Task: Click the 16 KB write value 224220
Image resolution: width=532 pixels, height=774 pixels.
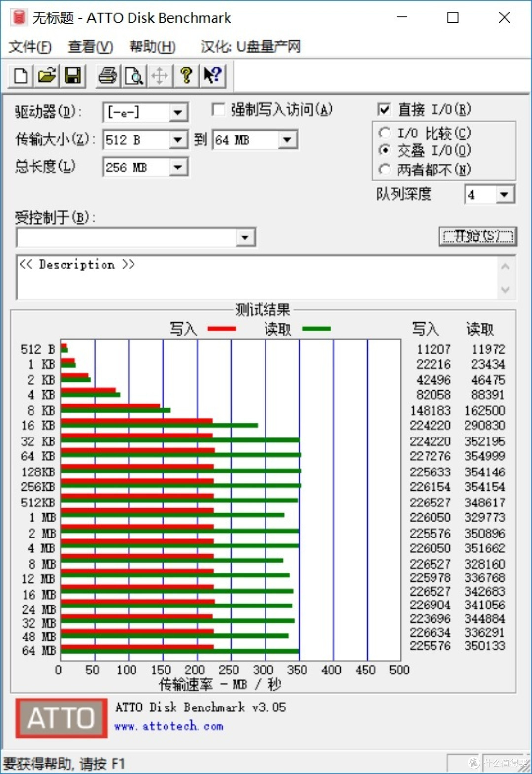Action: (x=430, y=426)
